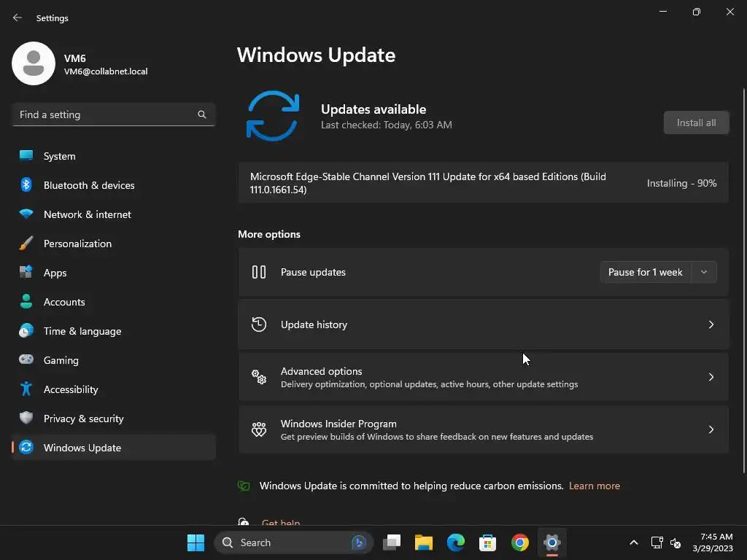Screen dimensions: 747x560
Task: Select Time & language in the sidebar
Action: pos(113,330)
